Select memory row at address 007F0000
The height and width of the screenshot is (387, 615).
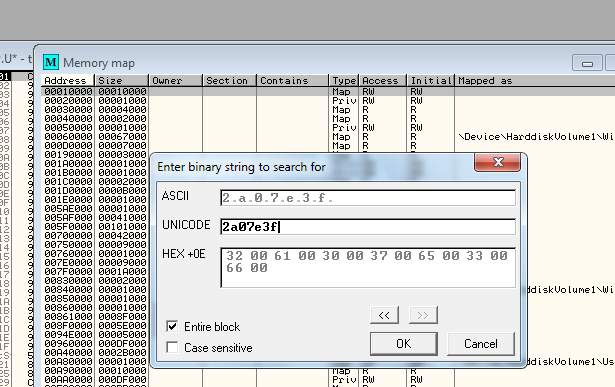point(96,272)
